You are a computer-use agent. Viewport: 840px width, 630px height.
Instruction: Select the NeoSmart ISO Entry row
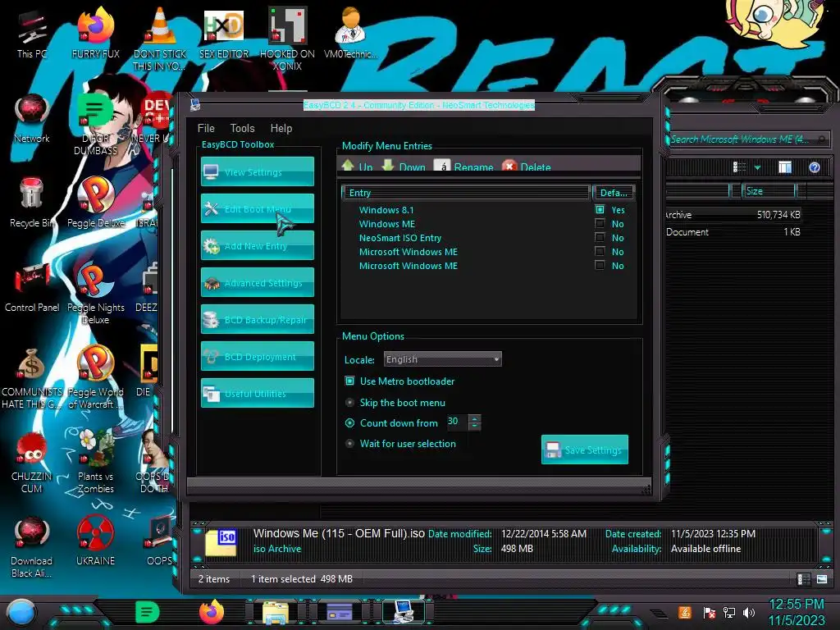[400, 238]
